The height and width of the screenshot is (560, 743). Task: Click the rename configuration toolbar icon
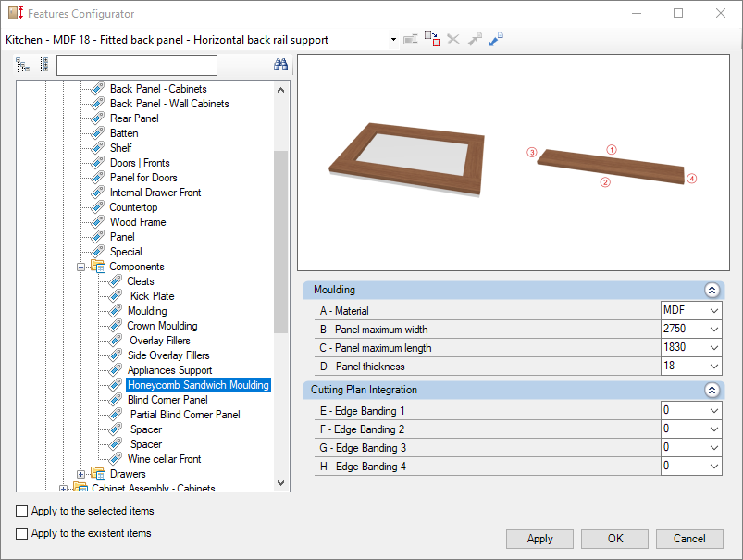(410, 40)
